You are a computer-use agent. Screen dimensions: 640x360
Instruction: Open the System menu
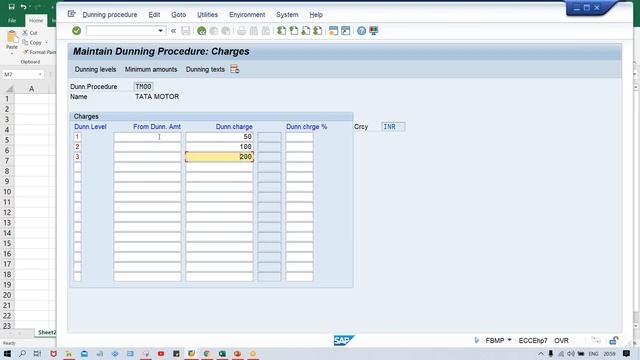(287, 15)
